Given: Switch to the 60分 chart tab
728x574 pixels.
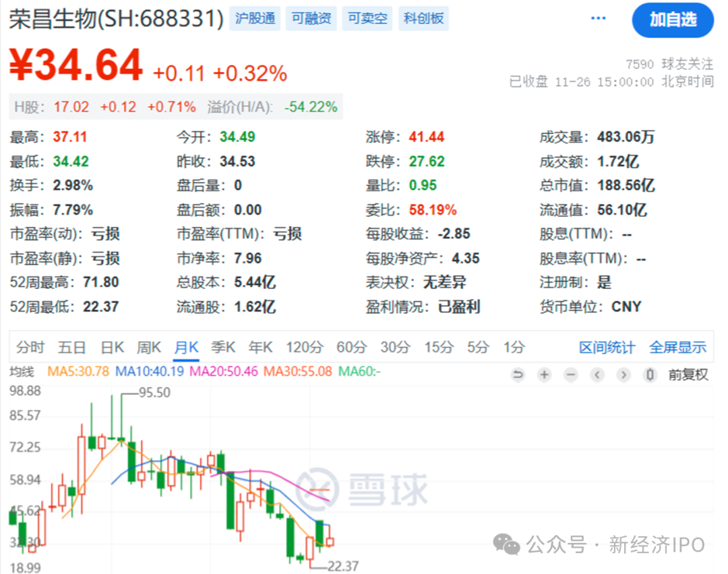Looking at the screenshot, I should coord(351,347).
